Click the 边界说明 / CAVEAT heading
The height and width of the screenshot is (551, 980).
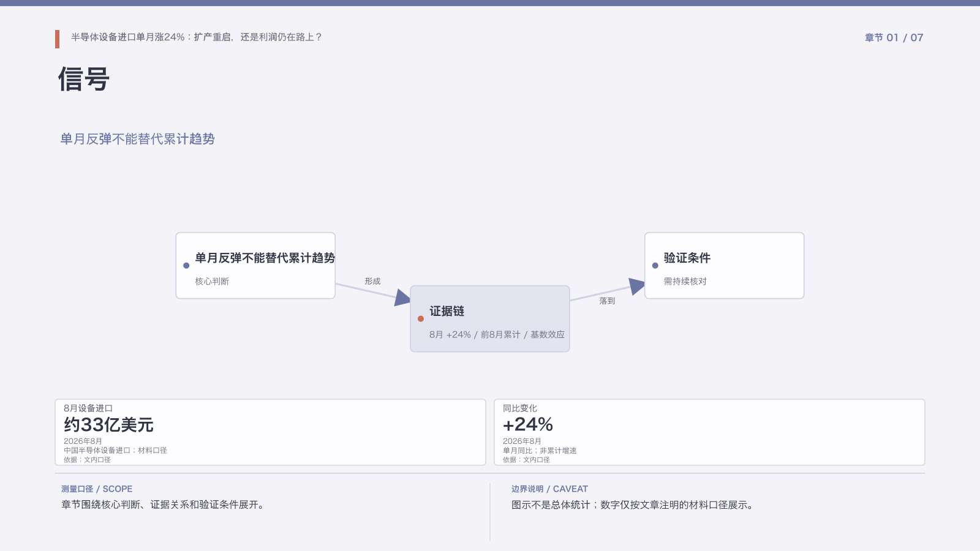click(549, 489)
